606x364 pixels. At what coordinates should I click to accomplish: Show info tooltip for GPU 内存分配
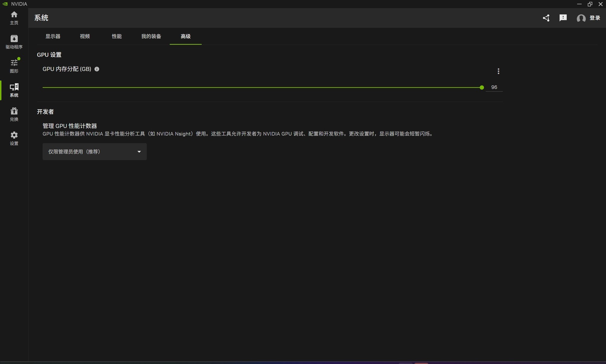click(97, 69)
